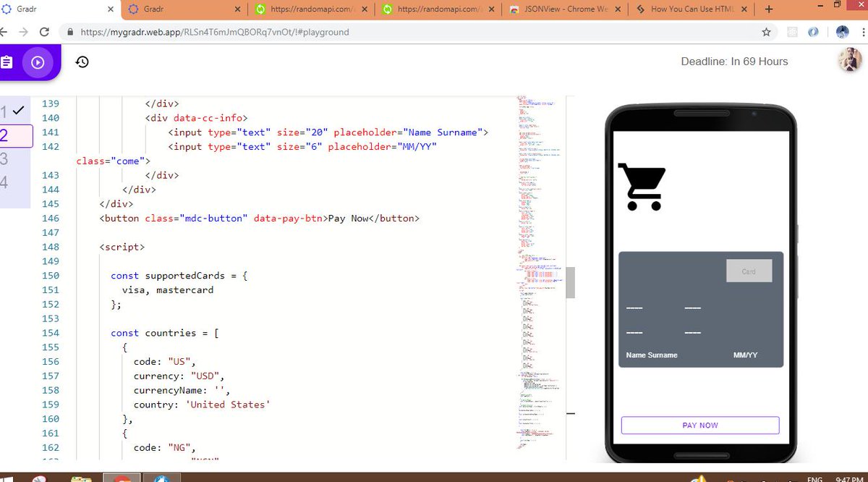868x482 pixels.
Task: Click line number 154 in the gutter
Action: [51, 333]
